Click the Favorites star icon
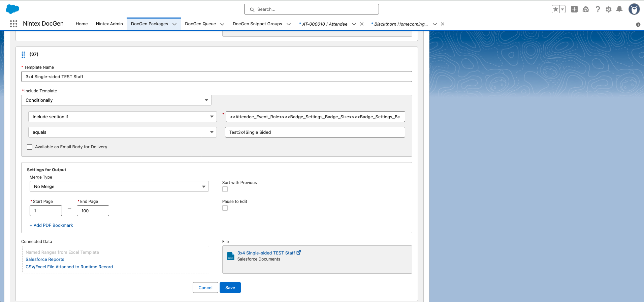The height and width of the screenshot is (302, 644). [x=556, y=9]
